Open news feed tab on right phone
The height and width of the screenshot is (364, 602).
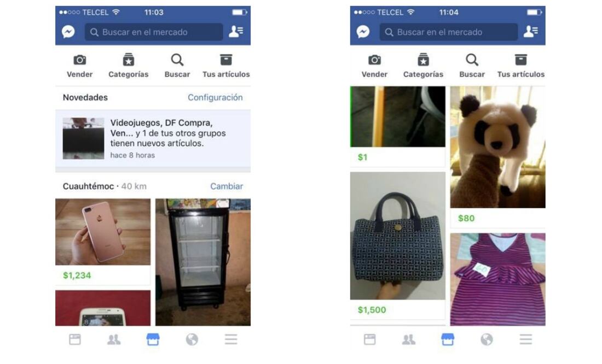[370, 339]
